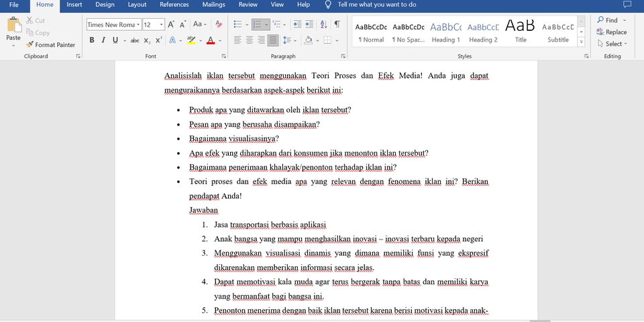Click the word Jawaban in the document
Screen dimensions: 644x322
pos(203,210)
